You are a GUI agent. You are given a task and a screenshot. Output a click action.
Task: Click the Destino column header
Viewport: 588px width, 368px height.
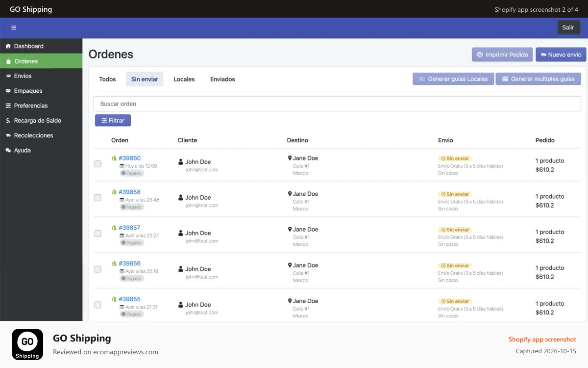point(297,140)
